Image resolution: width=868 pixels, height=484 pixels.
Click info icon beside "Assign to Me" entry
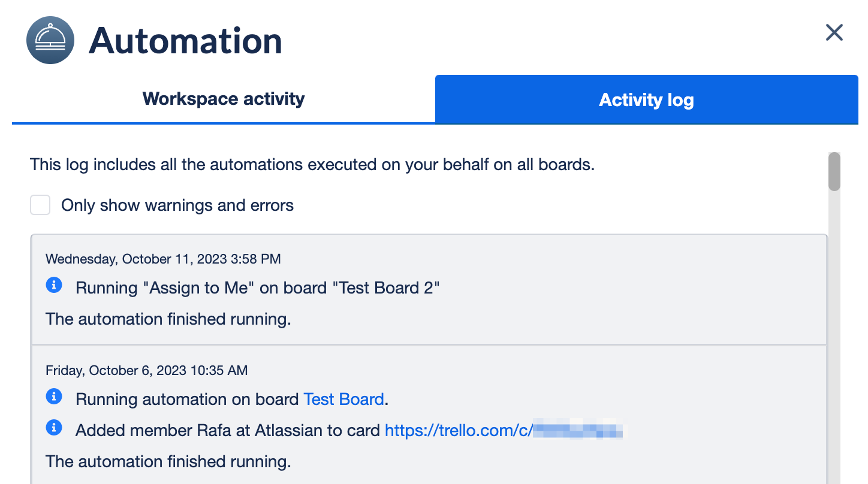54,286
